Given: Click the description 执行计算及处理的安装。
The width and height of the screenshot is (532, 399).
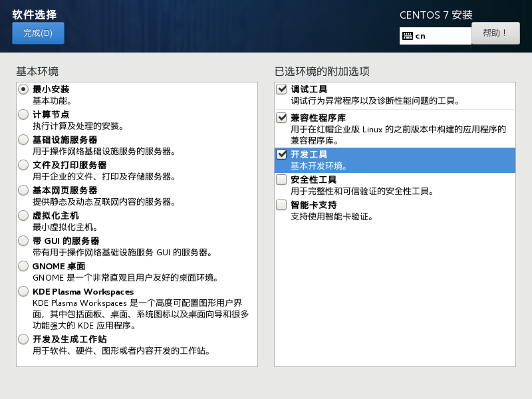Looking at the screenshot, I should point(78,126).
